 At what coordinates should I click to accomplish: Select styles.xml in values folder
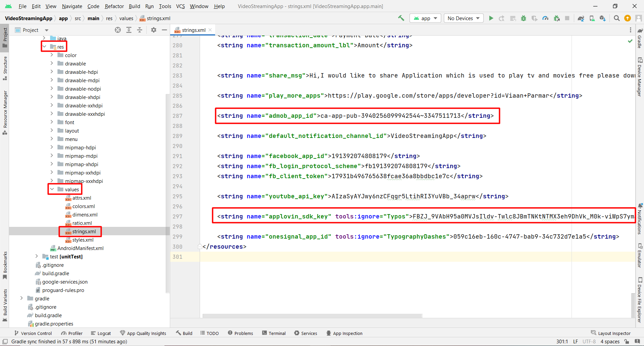(79, 240)
